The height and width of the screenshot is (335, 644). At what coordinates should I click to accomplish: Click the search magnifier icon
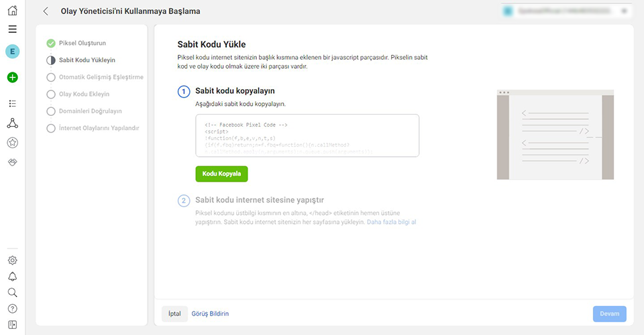[12, 292]
